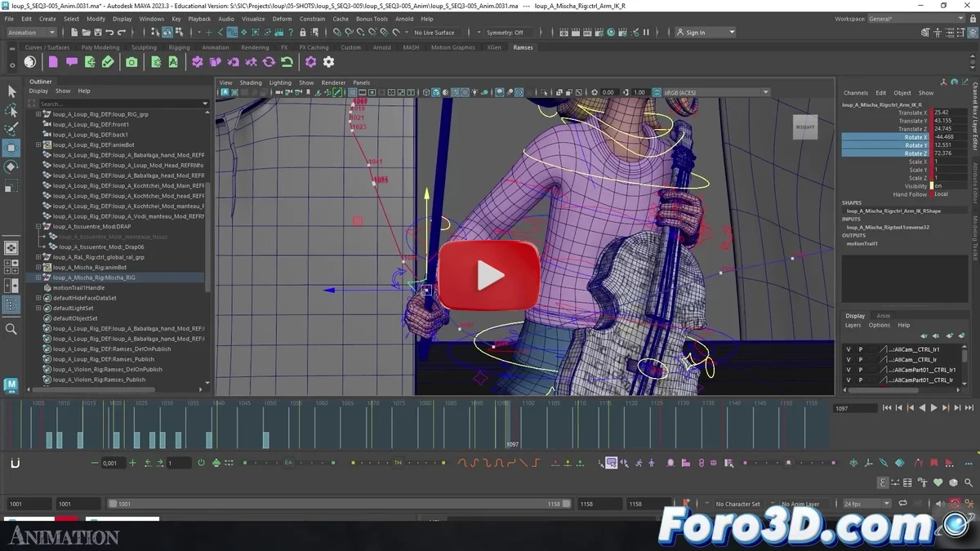
Task: Click the Maya M icon in left toolbox
Action: pos(11,385)
